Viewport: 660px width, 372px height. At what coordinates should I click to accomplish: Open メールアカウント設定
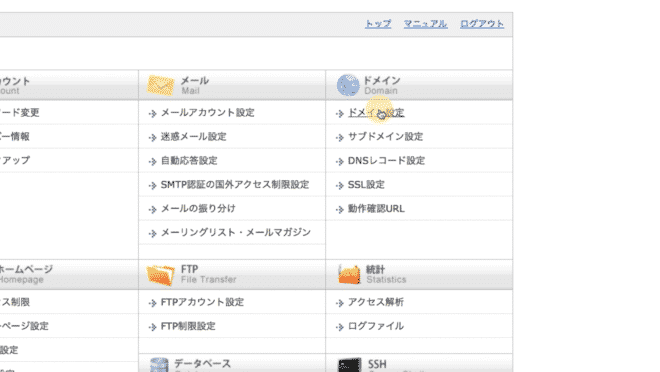click(208, 113)
